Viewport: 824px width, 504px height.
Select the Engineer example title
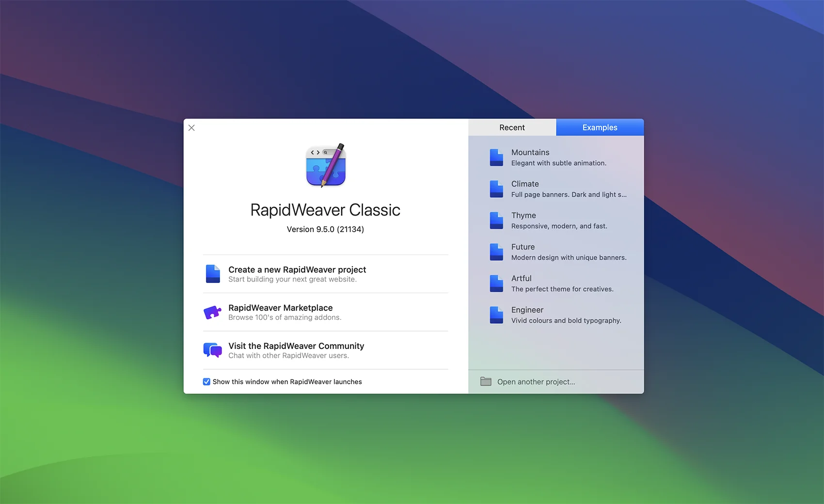527,310
